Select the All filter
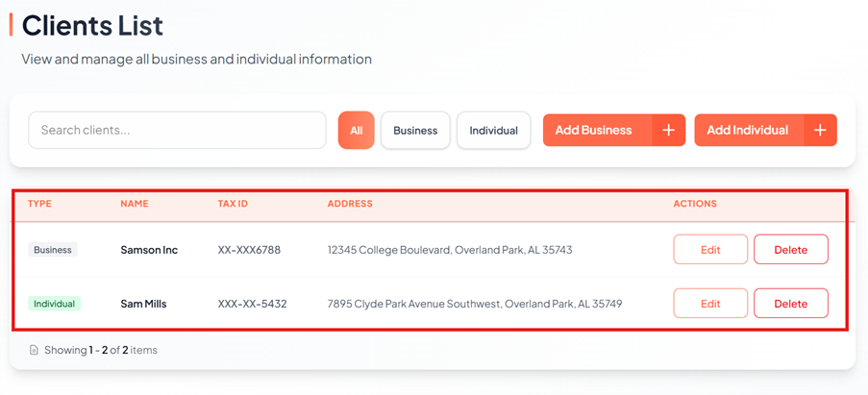 [x=356, y=131]
